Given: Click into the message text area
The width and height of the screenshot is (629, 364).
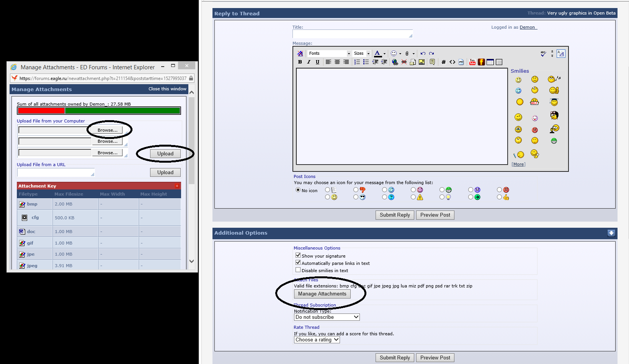Looking at the screenshot, I should 402,116.
